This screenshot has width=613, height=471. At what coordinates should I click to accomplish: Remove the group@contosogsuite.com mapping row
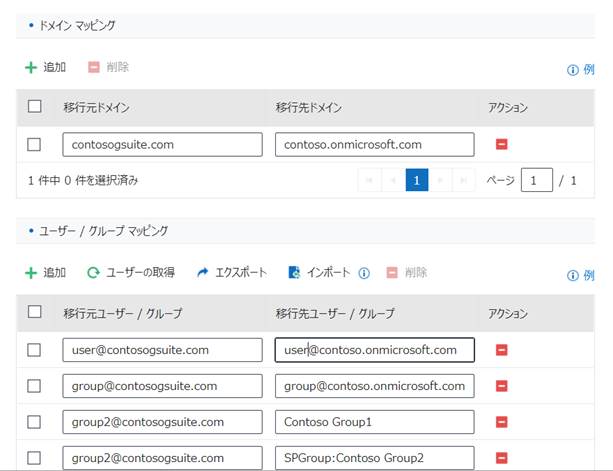502,386
